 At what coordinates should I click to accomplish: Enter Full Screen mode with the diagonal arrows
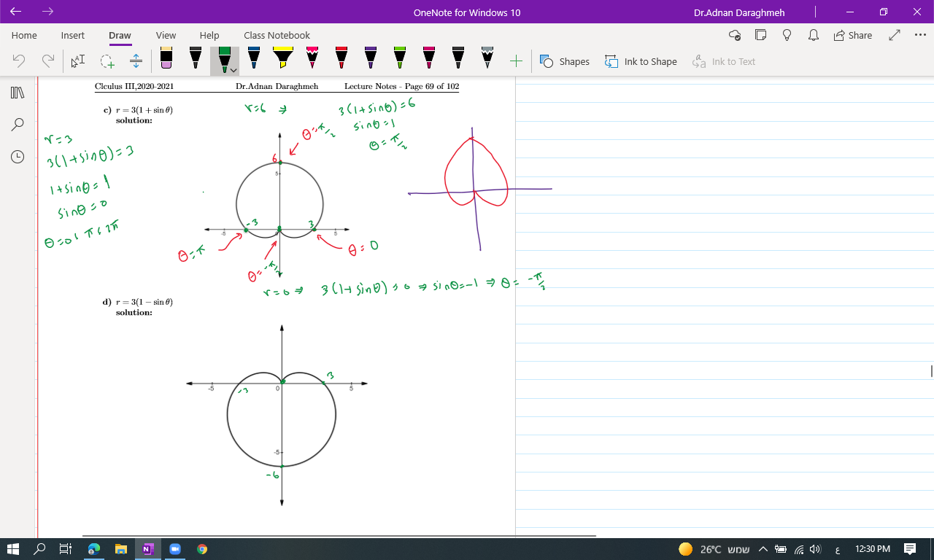[895, 35]
